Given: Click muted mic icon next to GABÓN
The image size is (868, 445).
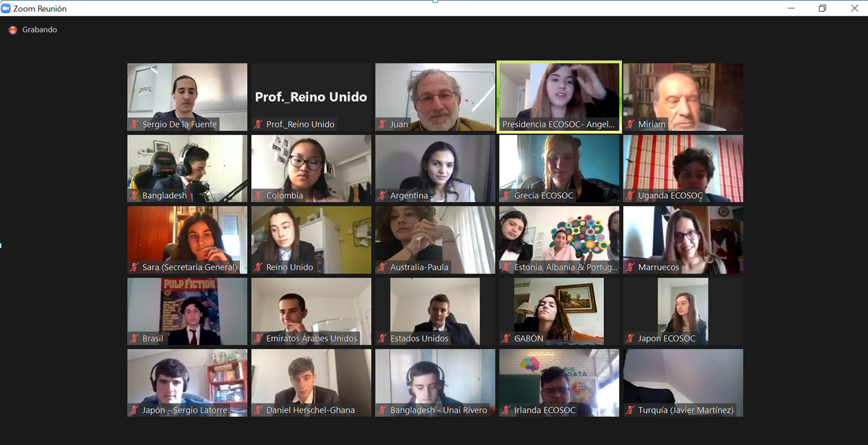Looking at the screenshot, I should coord(506,338).
